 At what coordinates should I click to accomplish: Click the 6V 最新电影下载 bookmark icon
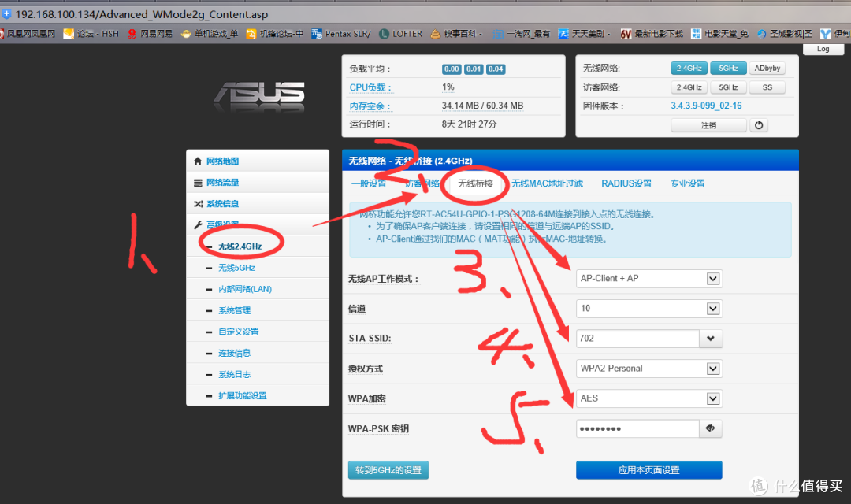(626, 34)
